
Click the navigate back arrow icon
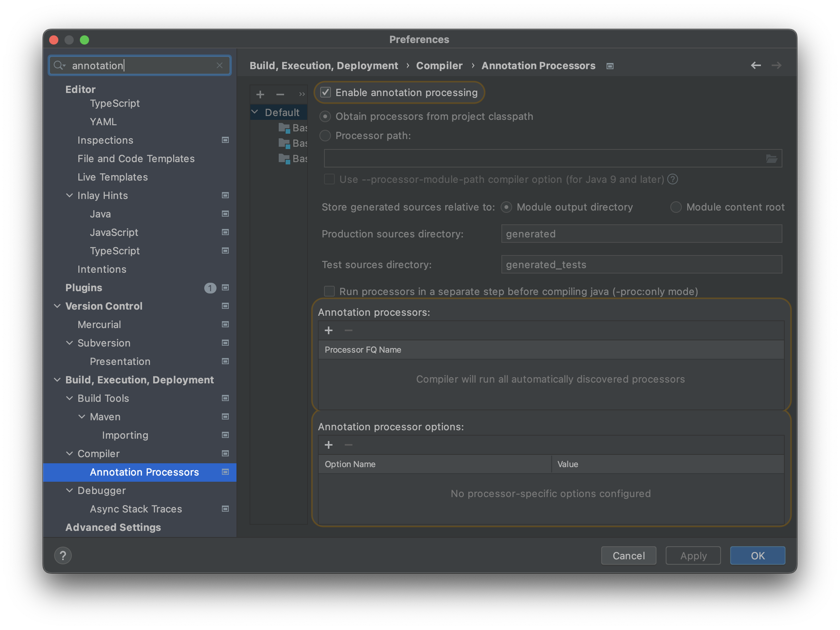(x=755, y=66)
